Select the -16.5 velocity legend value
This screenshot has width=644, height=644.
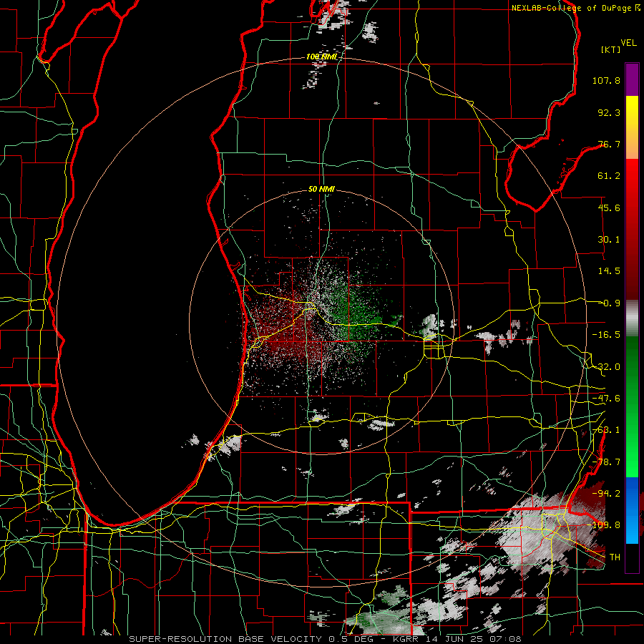(606, 335)
